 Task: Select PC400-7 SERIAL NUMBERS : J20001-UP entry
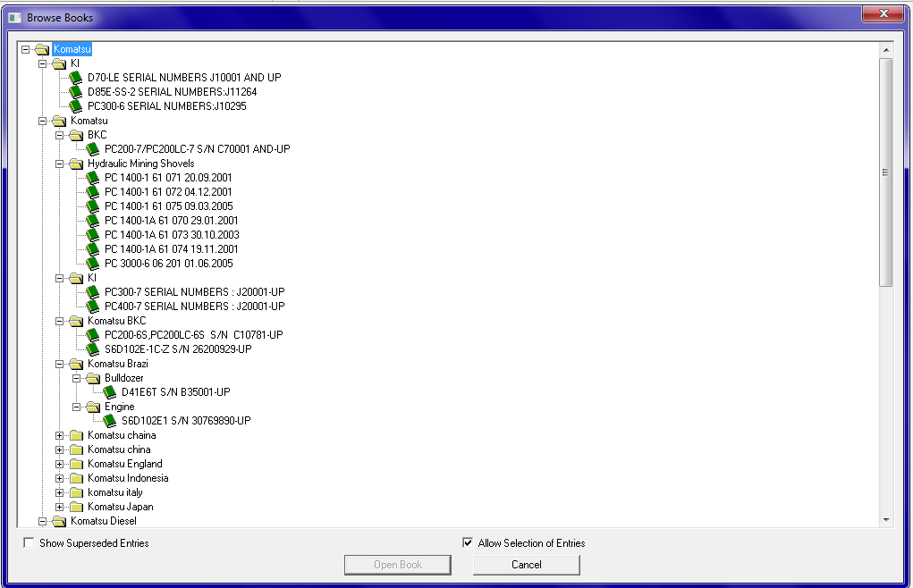pos(194,306)
